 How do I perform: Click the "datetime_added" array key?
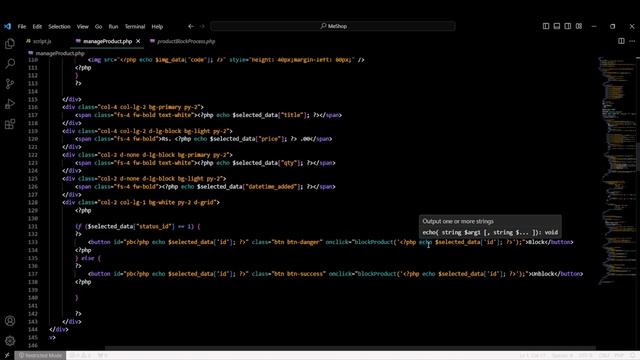pyautogui.click(x=272, y=187)
